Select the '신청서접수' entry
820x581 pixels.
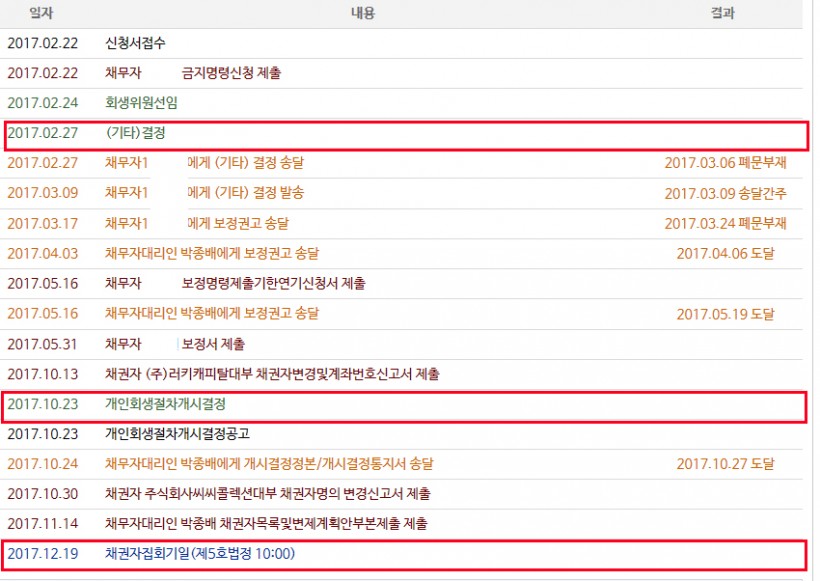pos(135,43)
